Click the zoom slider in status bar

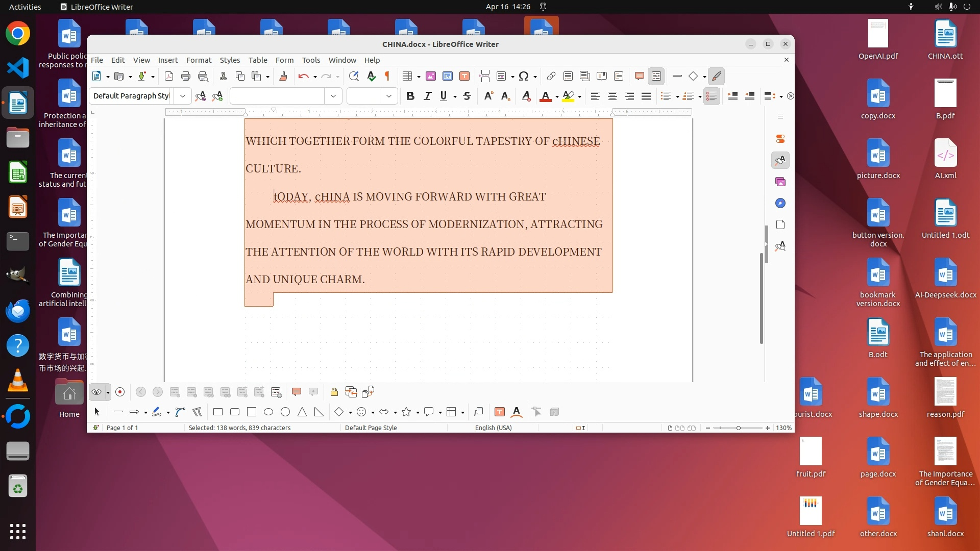click(738, 428)
